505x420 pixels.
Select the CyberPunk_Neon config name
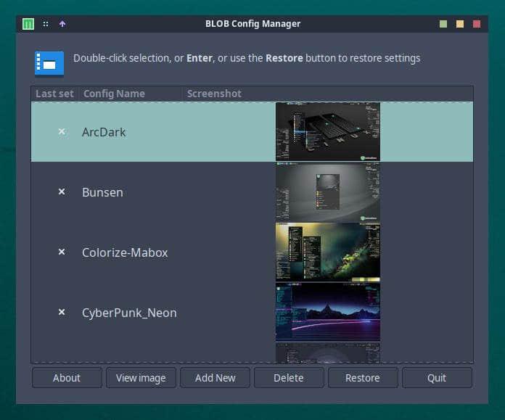coord(129,313)
